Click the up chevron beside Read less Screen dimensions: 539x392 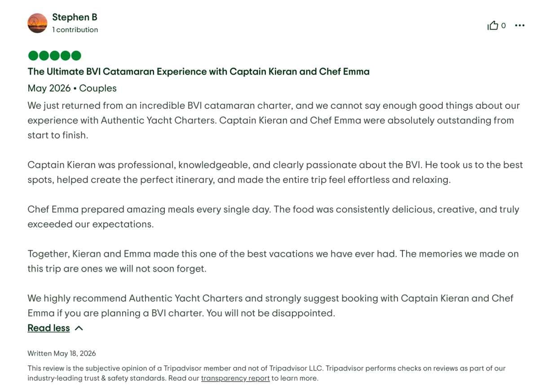click(x=79, y=328)
